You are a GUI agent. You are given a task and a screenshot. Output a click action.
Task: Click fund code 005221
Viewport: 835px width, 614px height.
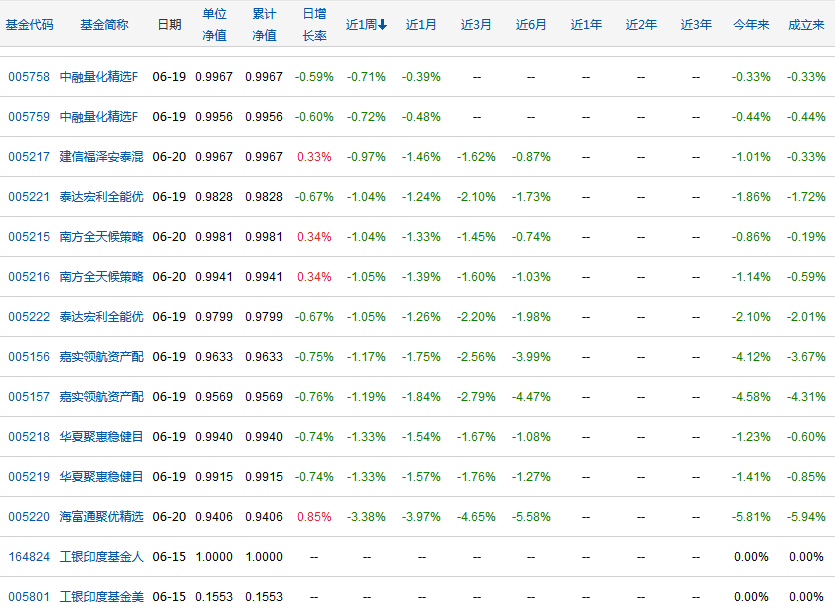point(29,197)
